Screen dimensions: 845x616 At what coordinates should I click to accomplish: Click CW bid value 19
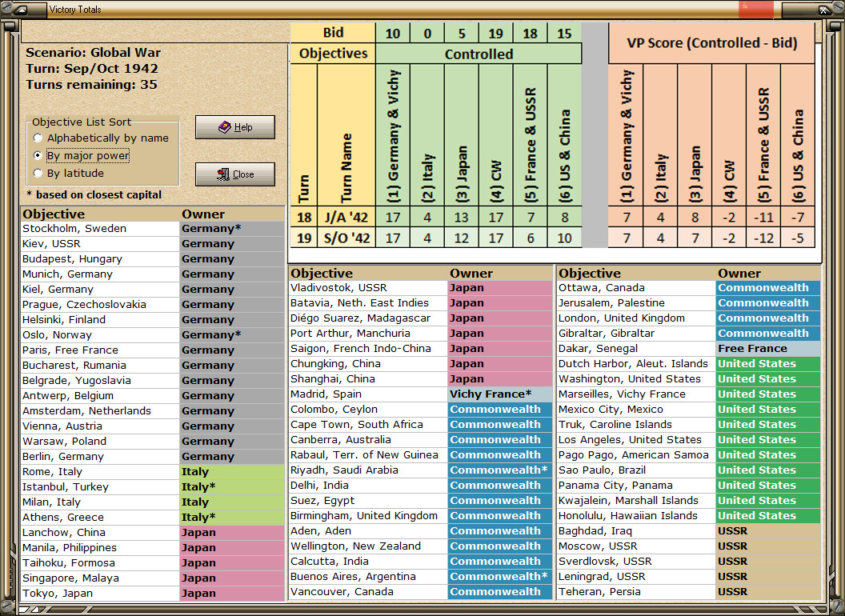click(496, 33)
